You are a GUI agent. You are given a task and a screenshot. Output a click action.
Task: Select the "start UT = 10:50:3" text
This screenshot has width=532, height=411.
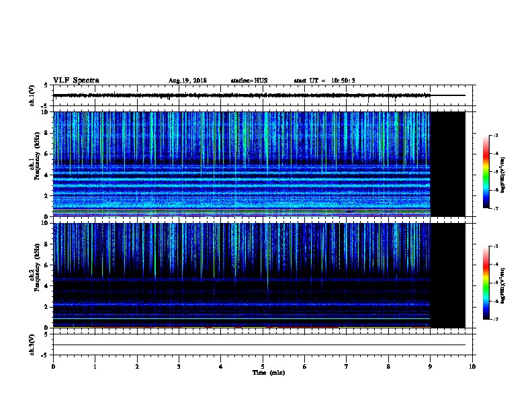click(324, 81)
